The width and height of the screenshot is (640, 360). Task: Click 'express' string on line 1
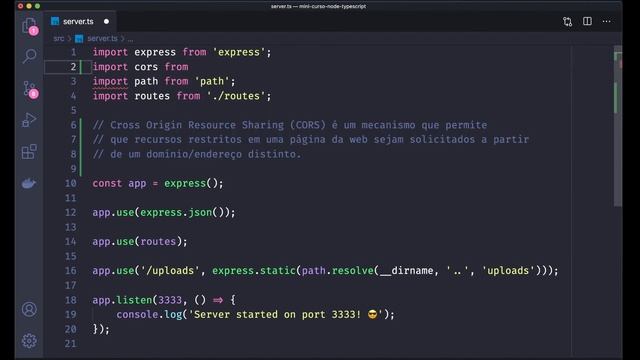coord(239,52)
